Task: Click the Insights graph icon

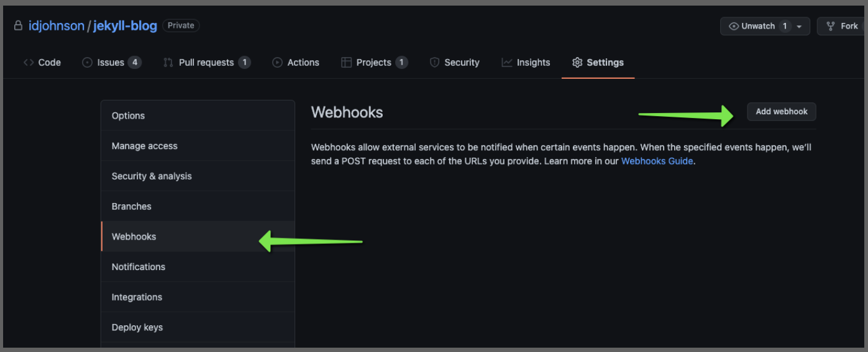Action: 507,62
